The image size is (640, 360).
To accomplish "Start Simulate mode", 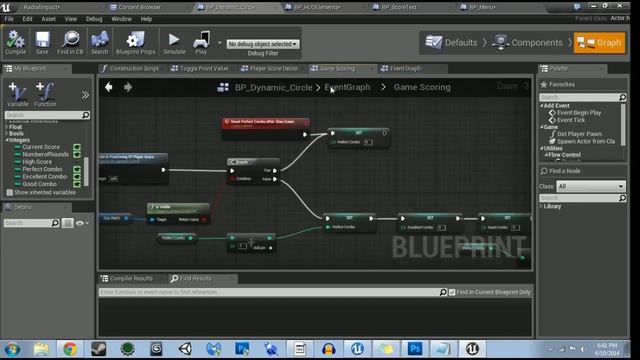I will coord(174,42).
